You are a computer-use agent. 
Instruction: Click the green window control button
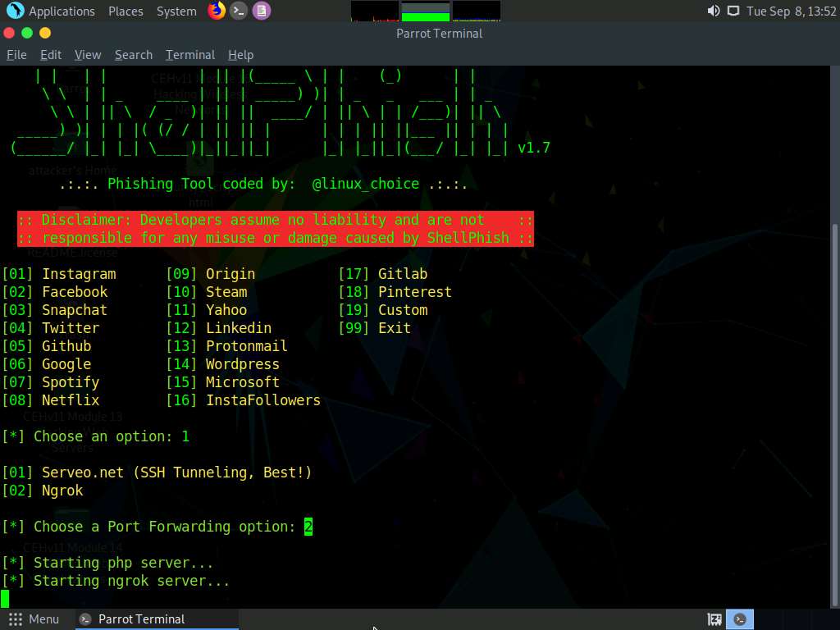[x=27, y=33]
